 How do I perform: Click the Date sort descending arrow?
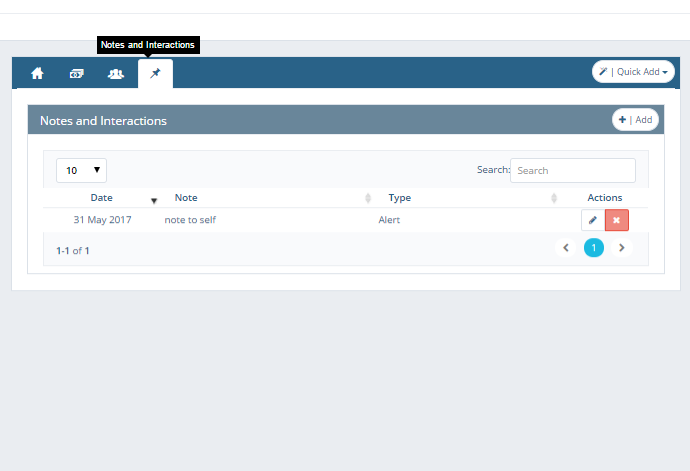[x=154, y=201]
